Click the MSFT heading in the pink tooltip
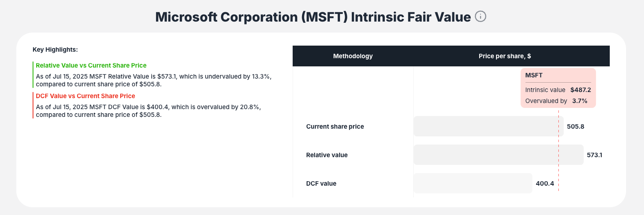The width and height of the screenshot is (644, 215). tap(534, 75)
